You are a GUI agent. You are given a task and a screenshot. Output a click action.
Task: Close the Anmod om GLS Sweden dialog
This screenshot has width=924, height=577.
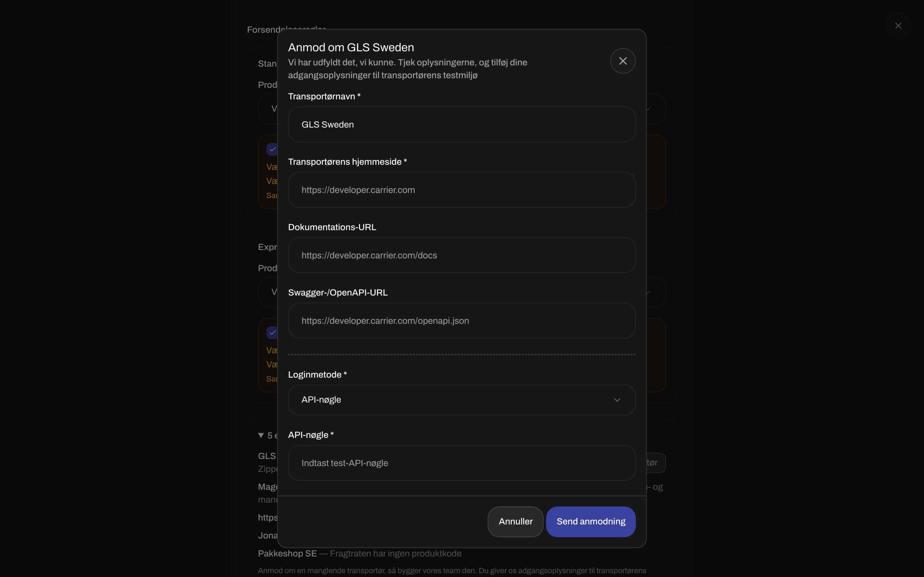(x=623, y=61)
